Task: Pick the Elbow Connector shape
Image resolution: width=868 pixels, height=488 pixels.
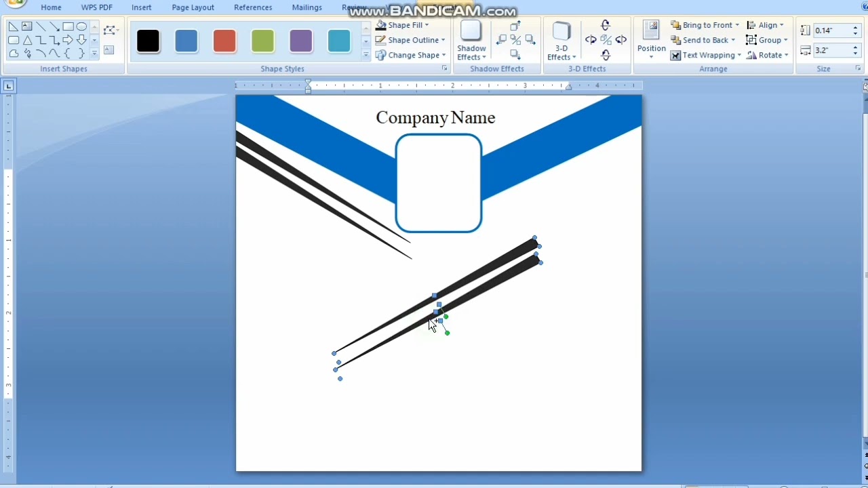Action: (41, 40)
